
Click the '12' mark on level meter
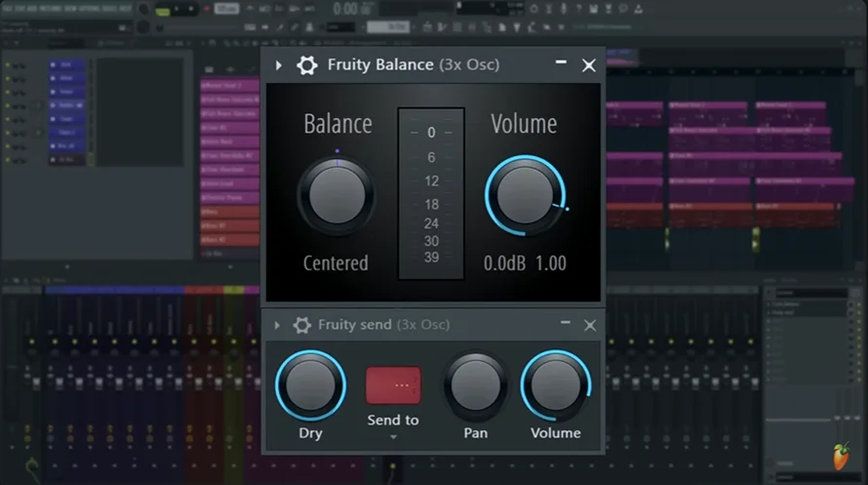pos(432,182)
